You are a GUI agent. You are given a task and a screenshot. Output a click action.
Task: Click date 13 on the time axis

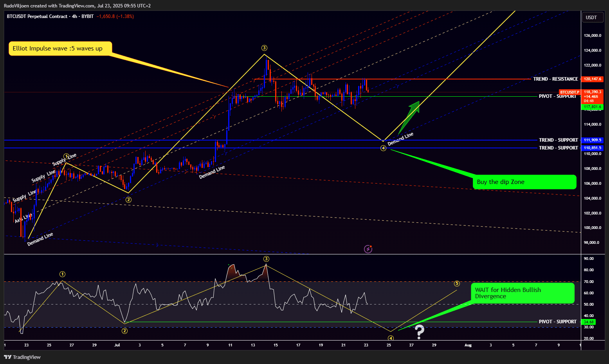[253, 345]
